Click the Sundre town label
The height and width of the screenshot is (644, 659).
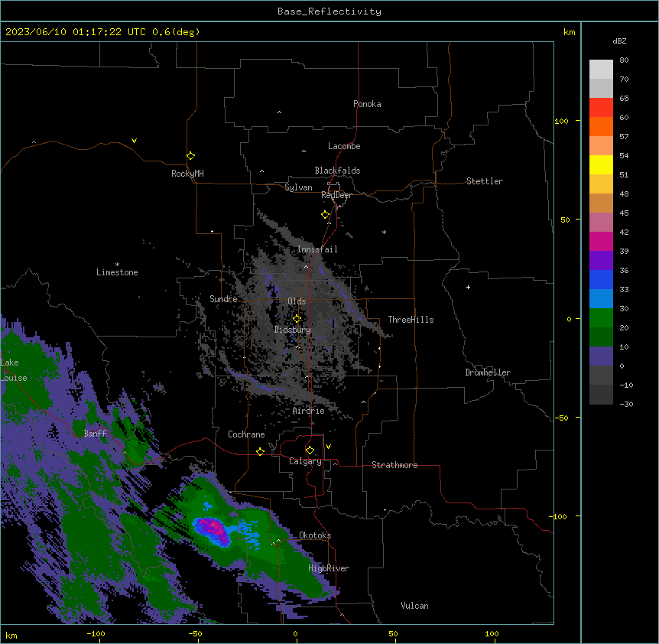pos(223,299)
